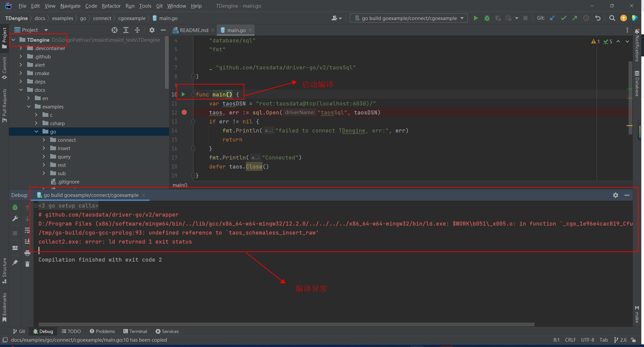Close the main.go editor tab

[x=250, y=30]
